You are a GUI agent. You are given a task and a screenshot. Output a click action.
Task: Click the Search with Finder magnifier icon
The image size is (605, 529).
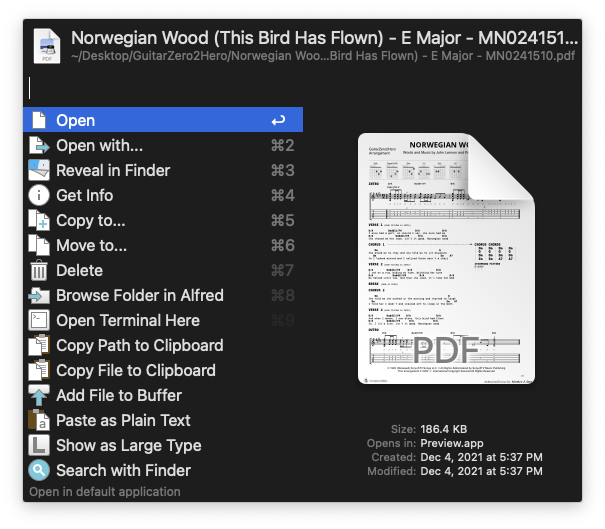coord(39,470)
